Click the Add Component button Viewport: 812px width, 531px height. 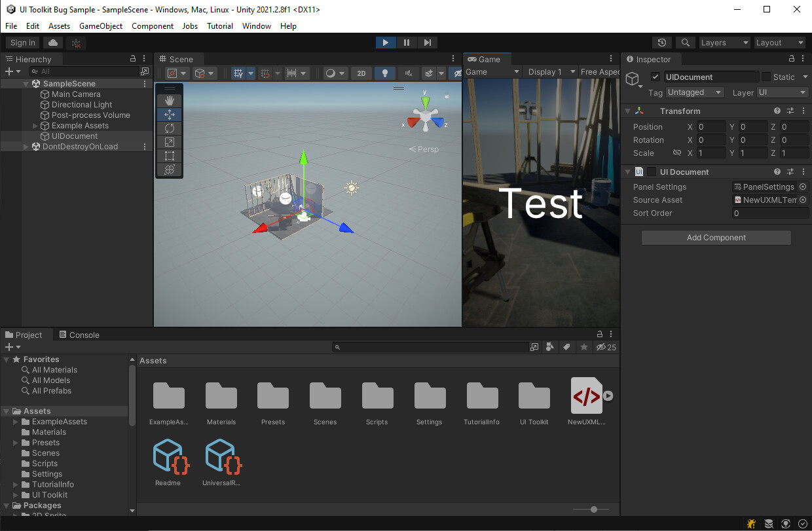pyautogui.click(x=716, y=237)
